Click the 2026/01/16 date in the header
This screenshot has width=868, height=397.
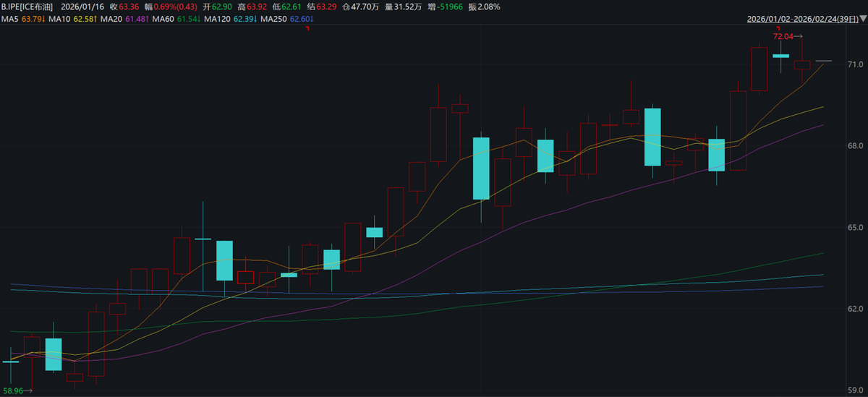tap(81, 7)
